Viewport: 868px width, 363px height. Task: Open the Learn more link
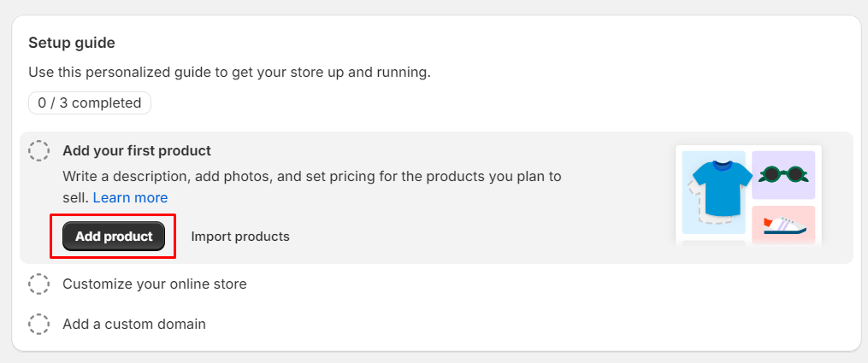[x=130, y=197]
